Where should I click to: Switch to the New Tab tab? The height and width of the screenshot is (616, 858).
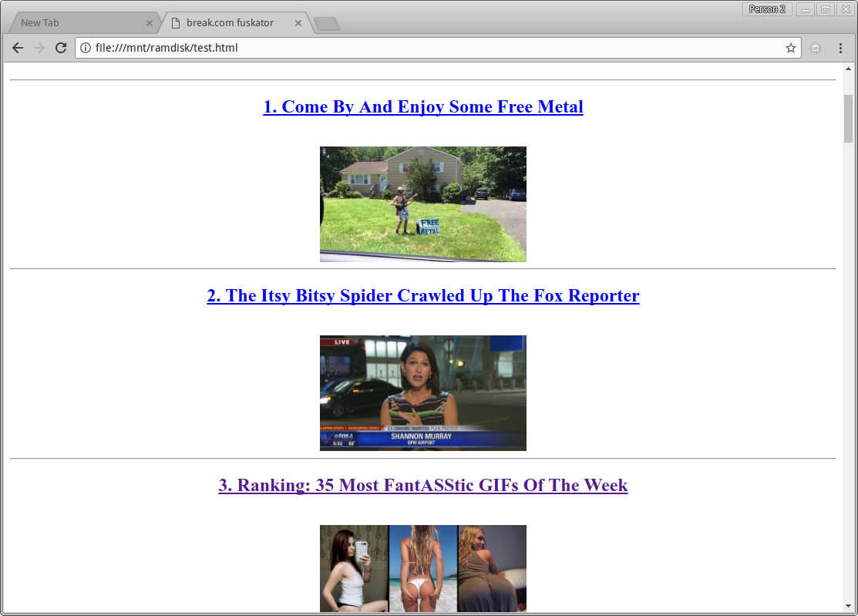[82, 23]
